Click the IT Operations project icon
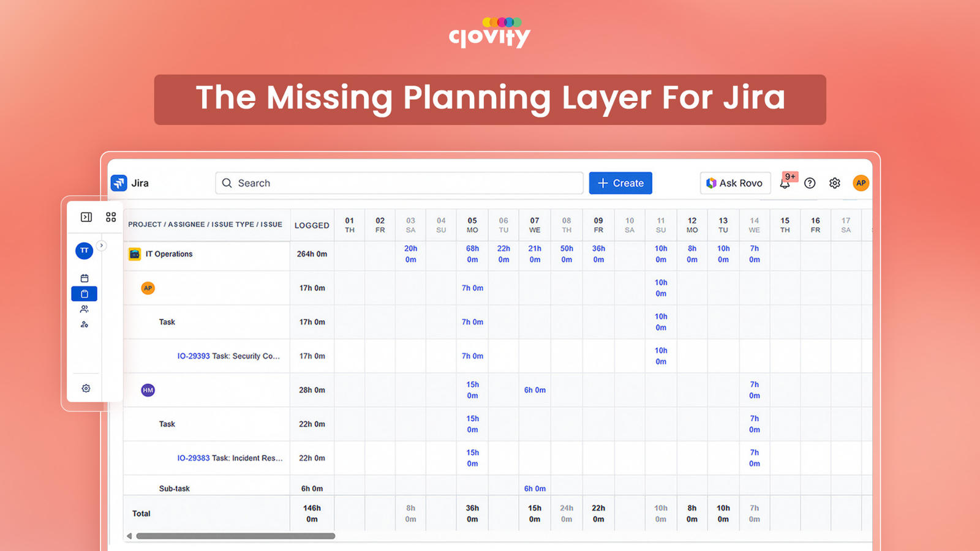 coord(135,254)
